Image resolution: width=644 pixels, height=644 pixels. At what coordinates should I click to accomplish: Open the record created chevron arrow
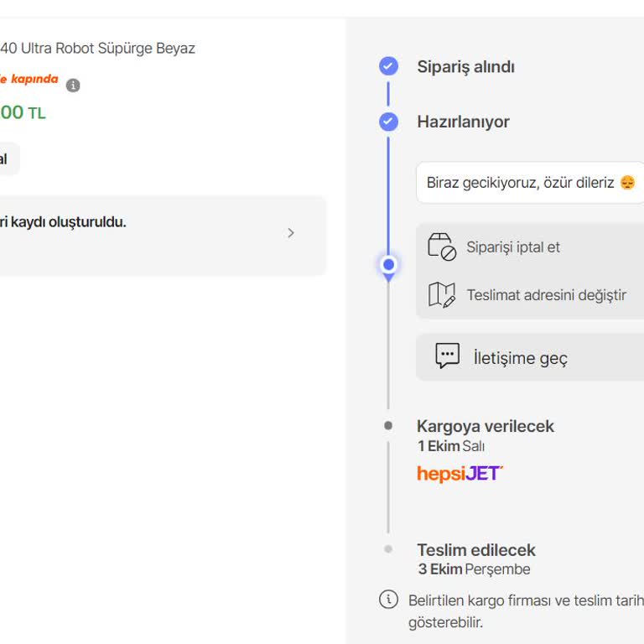pos(291,233)
